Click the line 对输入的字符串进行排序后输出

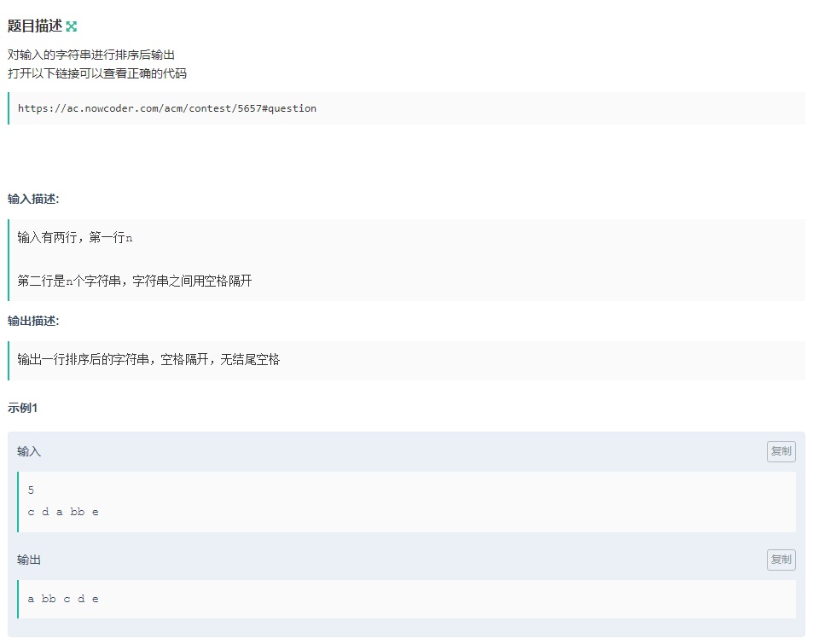(91, 55)
